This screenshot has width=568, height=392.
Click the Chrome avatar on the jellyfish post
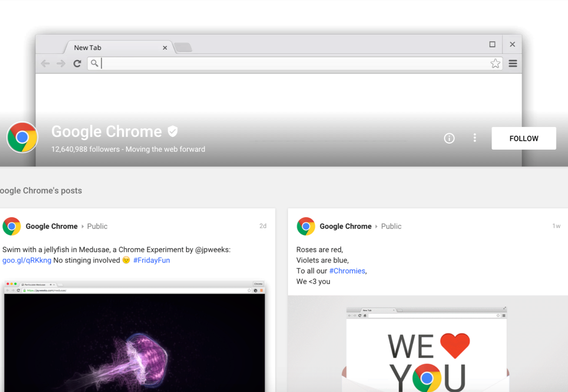12,226
